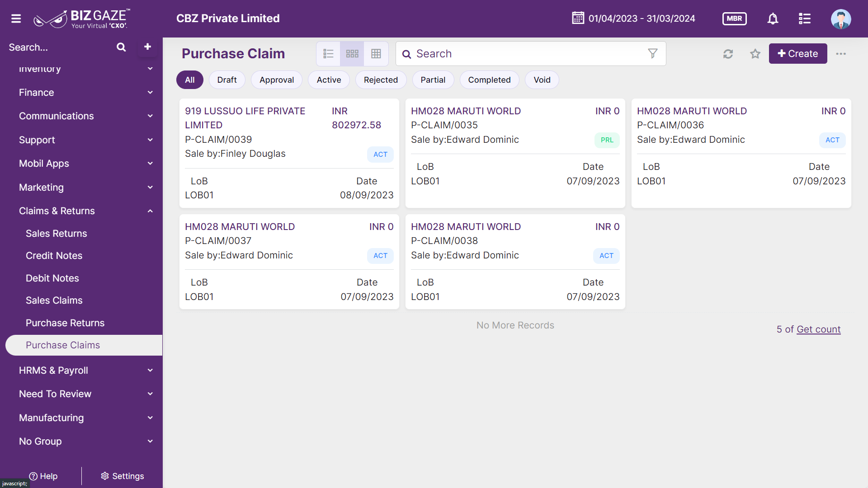Click the refresh icon
This screenshot has height=488, width=868.
click(728, 54)
